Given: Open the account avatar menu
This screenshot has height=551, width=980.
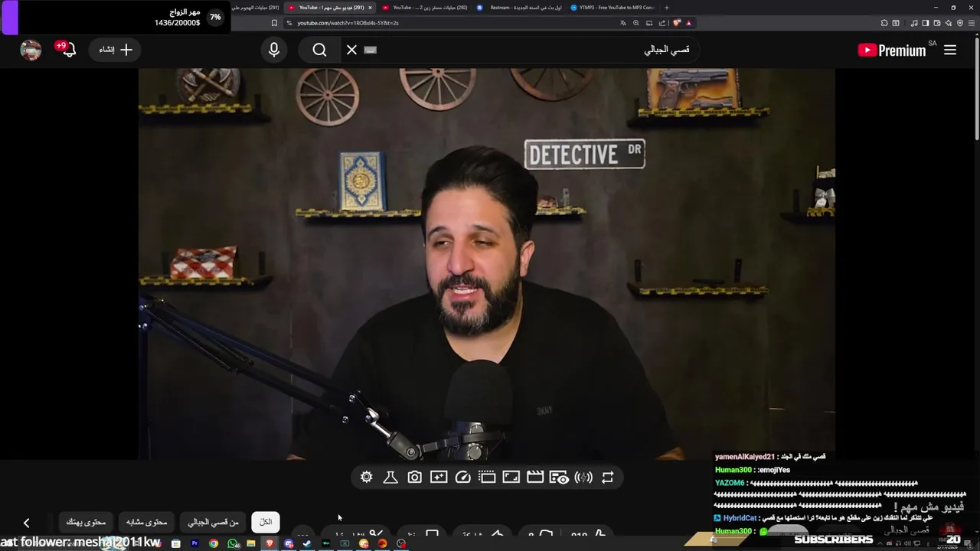Looking at the screenshot, I should click(x=31, y=50).
